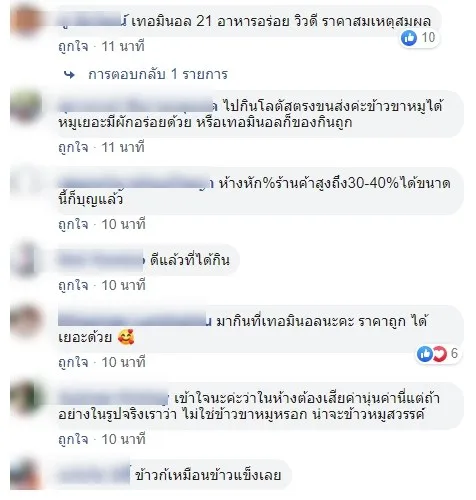Like the ดีแล้วที่ได้กิน comment

[x=73, y=285]
